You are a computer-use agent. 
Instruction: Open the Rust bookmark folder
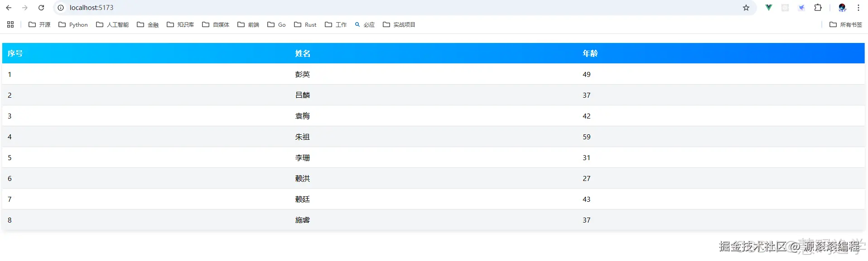[305, 24]
